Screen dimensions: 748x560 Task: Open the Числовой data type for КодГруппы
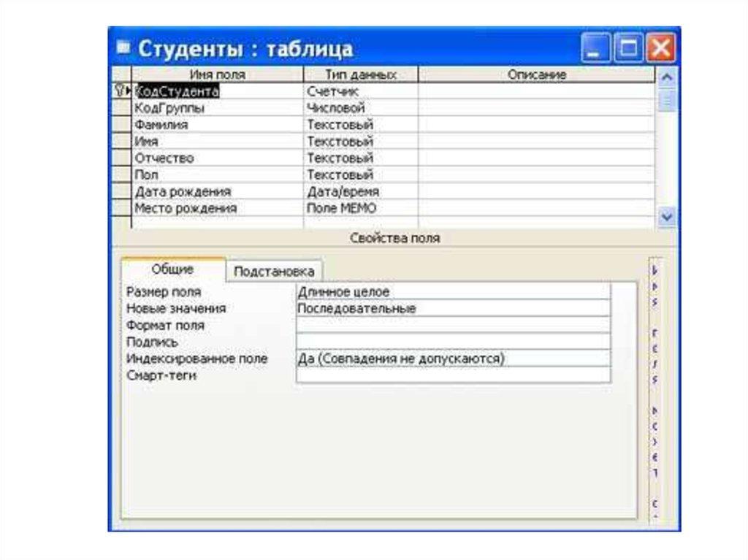[360, 108]
